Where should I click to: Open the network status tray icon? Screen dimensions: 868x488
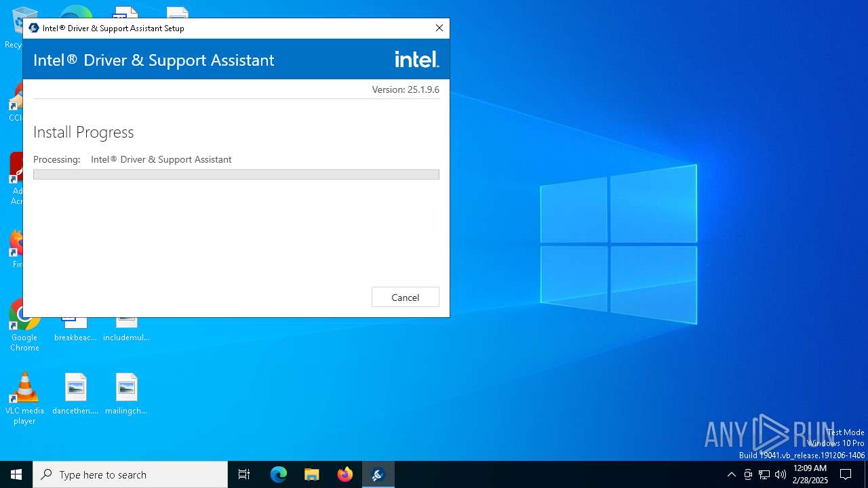[x=764, y=474]
